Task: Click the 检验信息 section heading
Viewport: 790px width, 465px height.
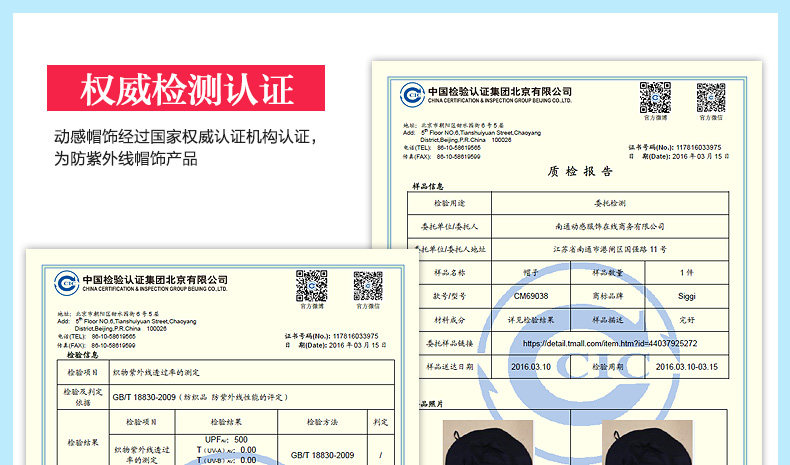Action: (x=83, y=355)
